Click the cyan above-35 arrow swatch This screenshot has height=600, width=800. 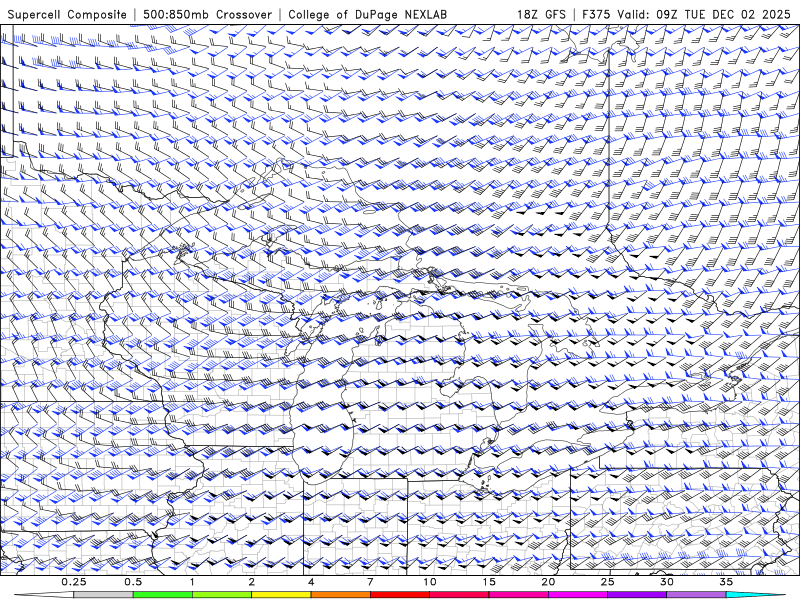(x=755, y=595)
